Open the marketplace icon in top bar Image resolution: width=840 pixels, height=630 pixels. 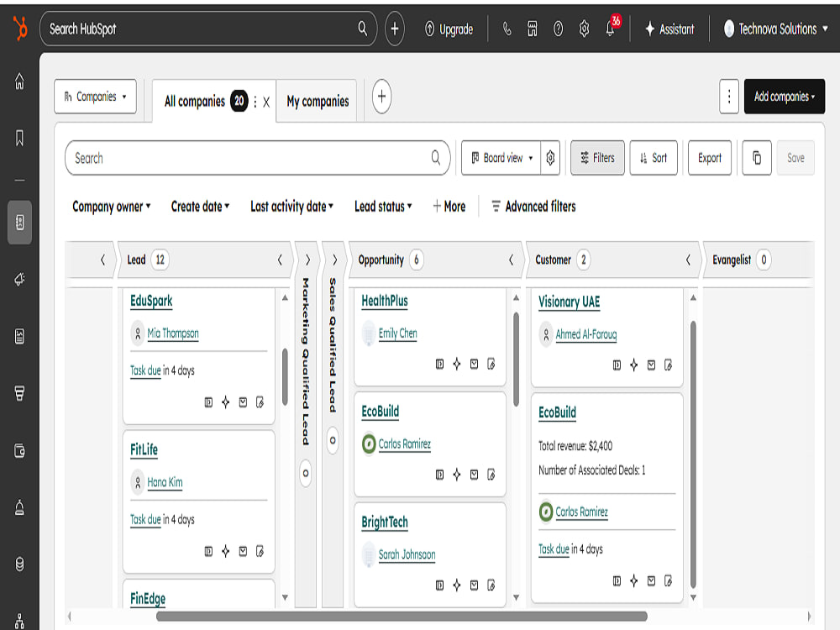(x=532, y=29)
